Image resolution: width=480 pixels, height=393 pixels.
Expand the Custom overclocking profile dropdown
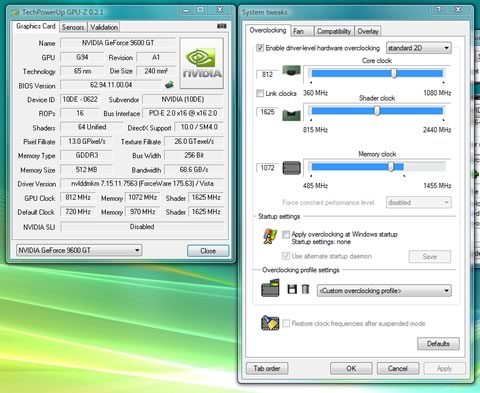pyautogui.click(x=384, y=291)
